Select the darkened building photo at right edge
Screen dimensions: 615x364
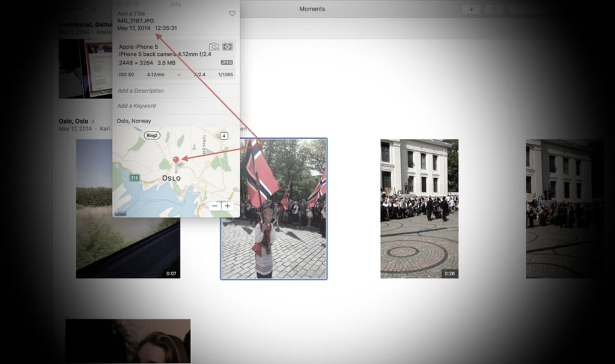click(x=565, y=208)
